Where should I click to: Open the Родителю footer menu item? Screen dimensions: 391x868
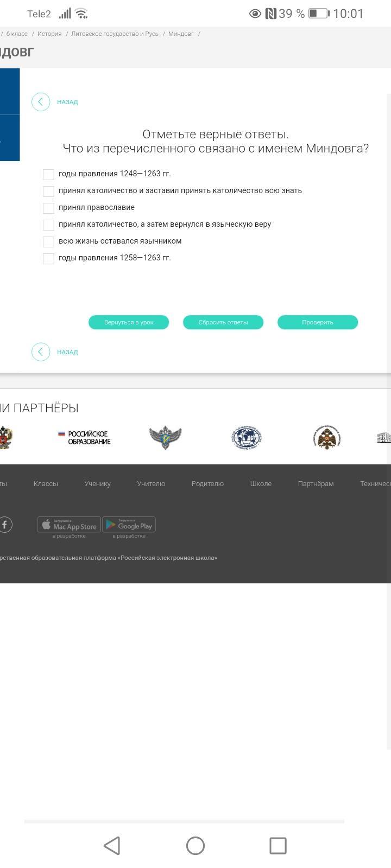[207, 484]
